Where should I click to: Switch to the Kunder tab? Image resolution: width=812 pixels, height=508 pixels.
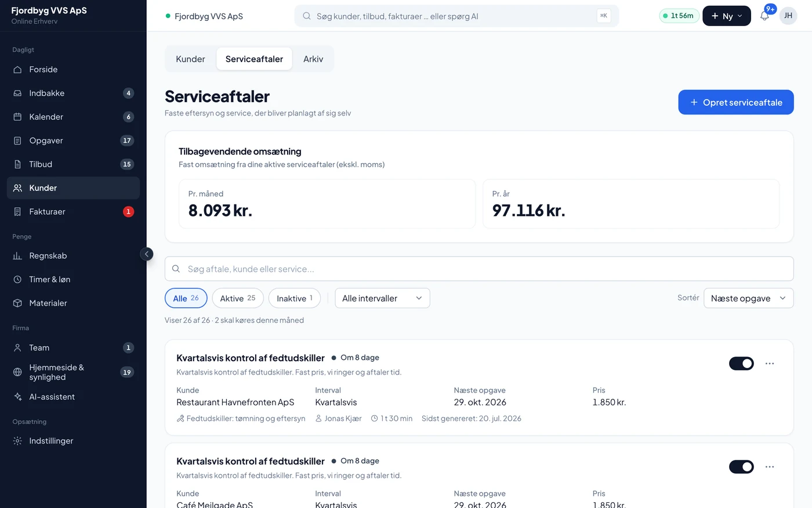tap(191, 59)
